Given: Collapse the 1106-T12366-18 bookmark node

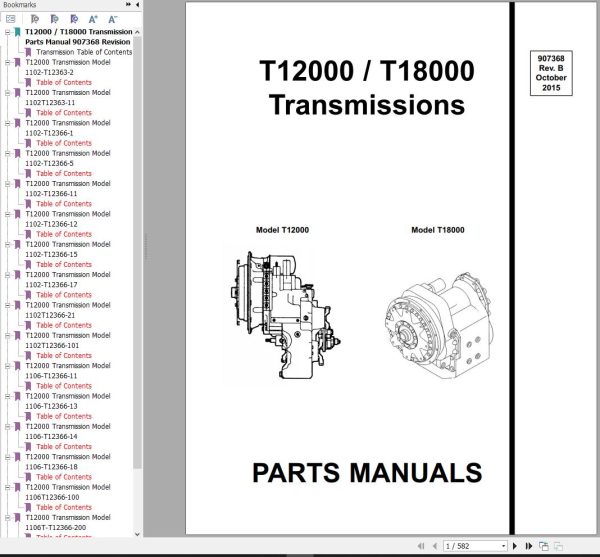Looking at the screenshot, I should 7,457.
